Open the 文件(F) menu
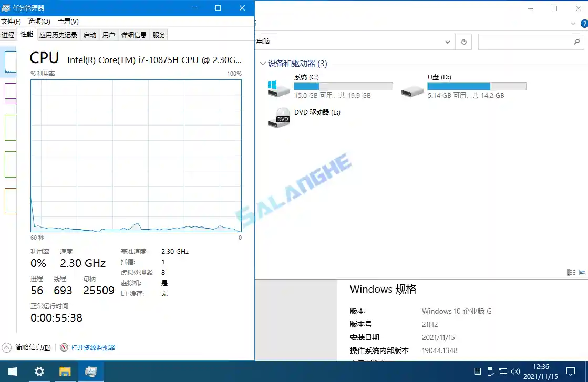The width and height of the screenshot is (588, 382). click(x=12, y=22)
